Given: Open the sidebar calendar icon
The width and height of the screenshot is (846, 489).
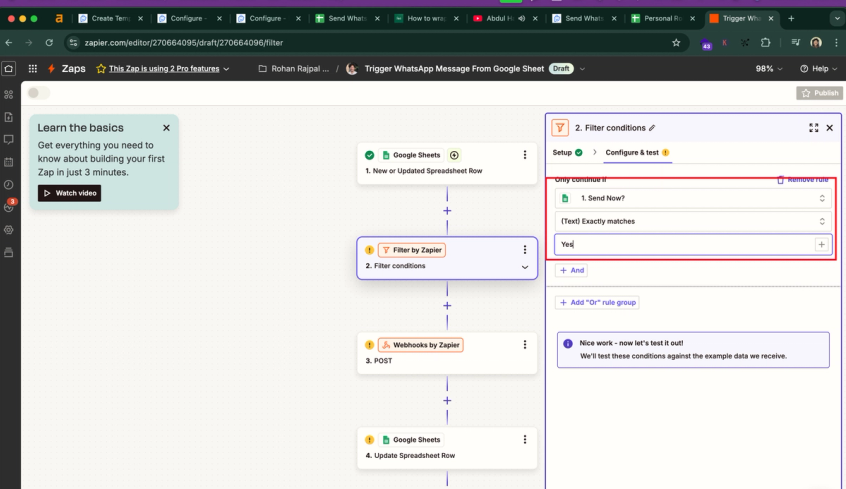Looking at the screenshot, I should pyautogui.click(x=9, y=162).
